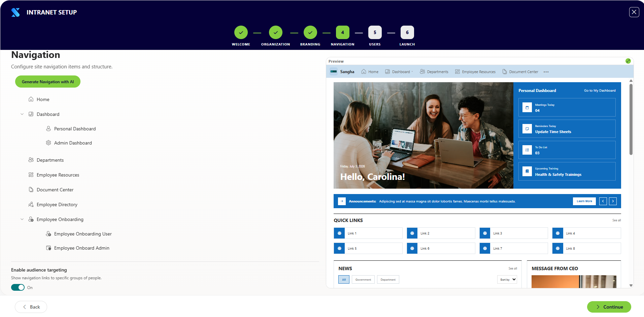This screenshot has height=317, width=644.
Task: Click Document Center in preview nav bar
Action: pos(520,72)
